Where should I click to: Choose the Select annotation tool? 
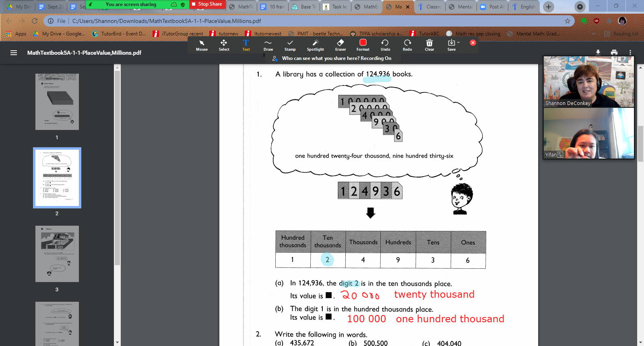[x=224, y=45]
